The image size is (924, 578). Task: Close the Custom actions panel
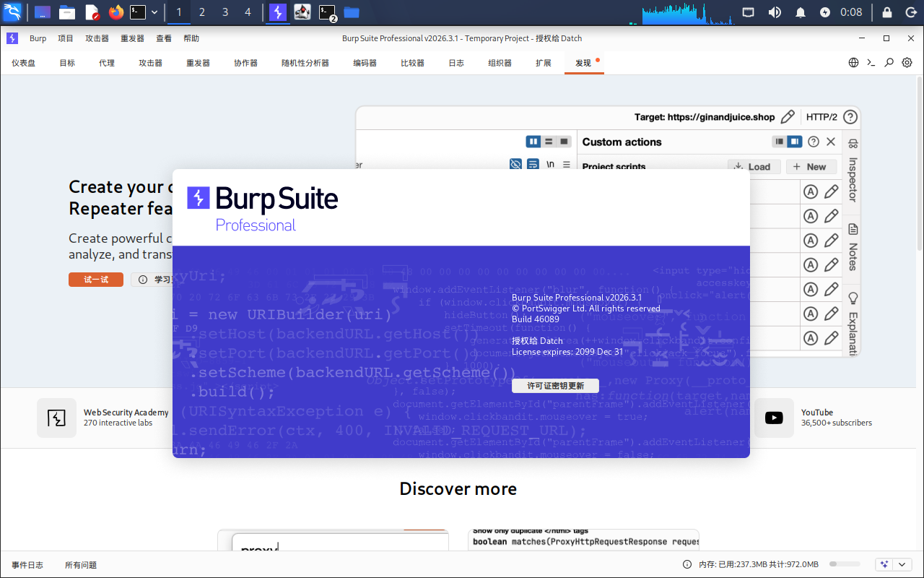pyautogui.click(x=831, y=142)
